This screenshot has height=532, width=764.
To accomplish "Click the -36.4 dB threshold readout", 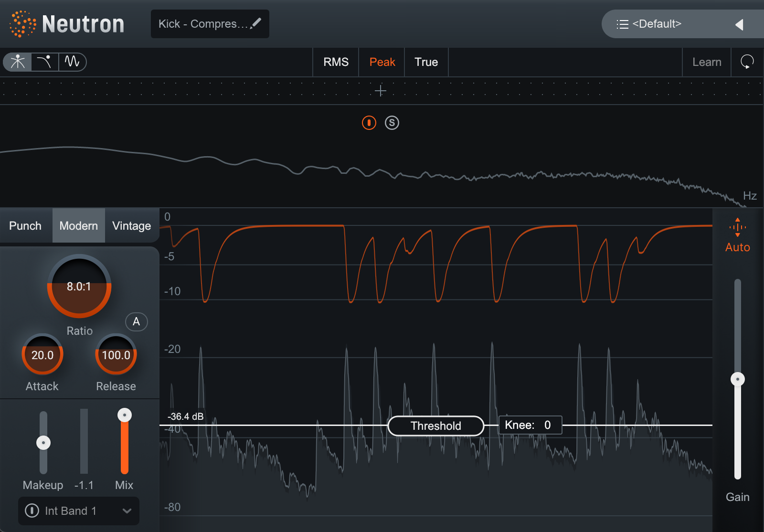I will click(x=186, y=416).
